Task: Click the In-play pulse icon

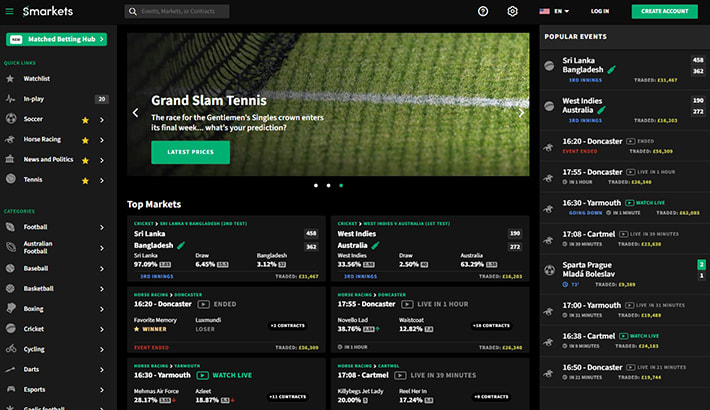Action: tap(10, 99)
